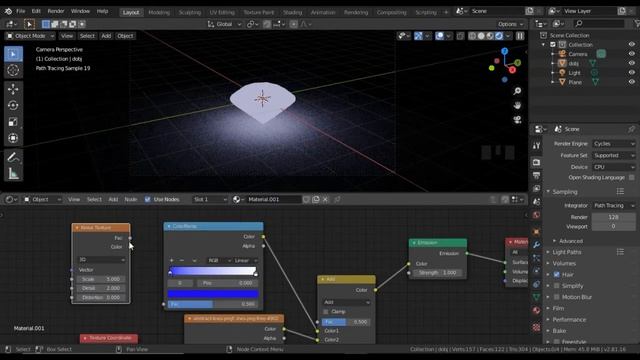Viewport: 640px width, 360px height.
Task: Open the Tool properties tab icon
Action: [536, 145]
